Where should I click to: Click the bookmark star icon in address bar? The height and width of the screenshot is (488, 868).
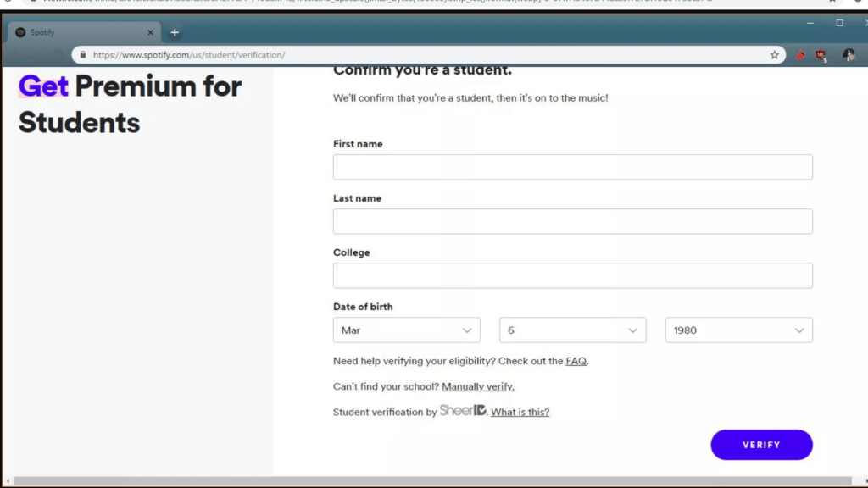pos(774,55)
